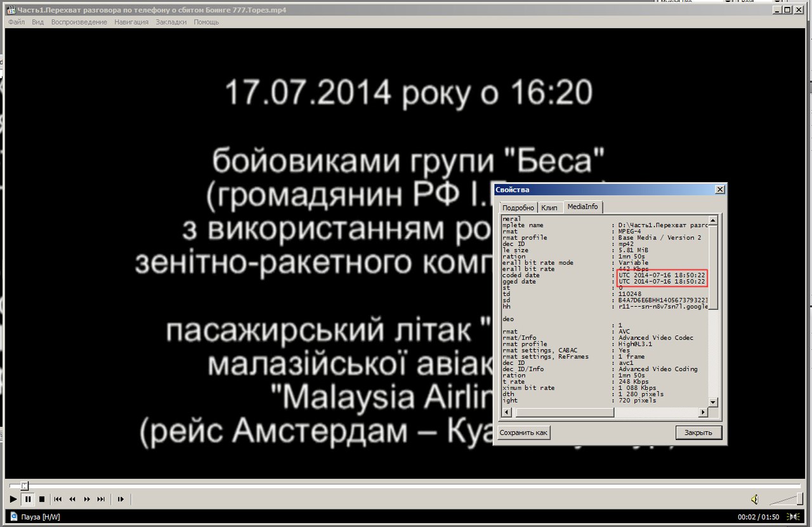Screen dimensions: 812x527
Task: Click the Сохранить как button
Action: tap(523, 432)
